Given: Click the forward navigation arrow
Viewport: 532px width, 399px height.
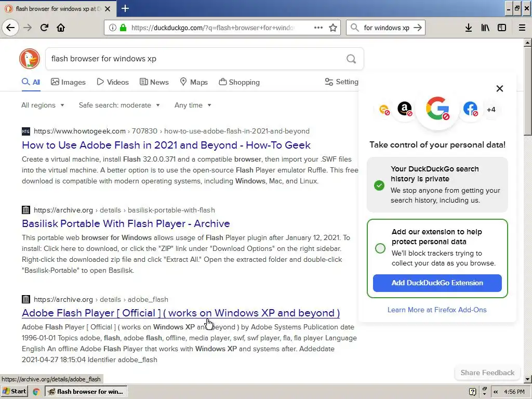Looking at the screenshot, I should point(28,28).
